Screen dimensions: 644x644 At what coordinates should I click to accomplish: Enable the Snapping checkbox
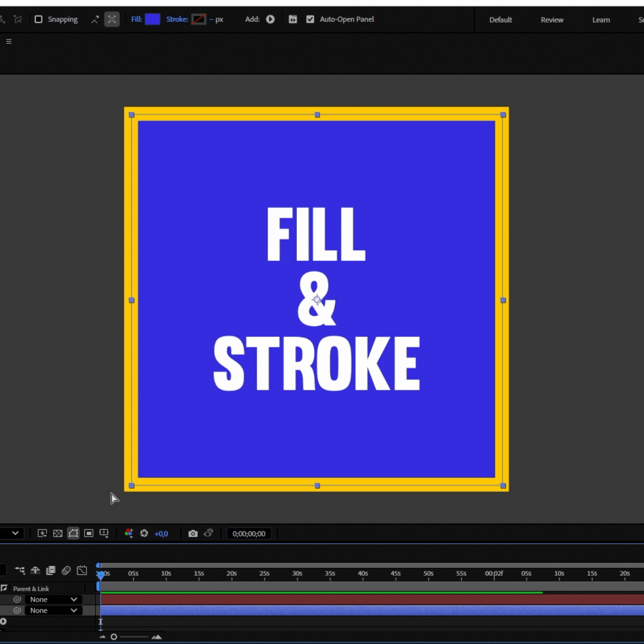click(x=38, y=19)
